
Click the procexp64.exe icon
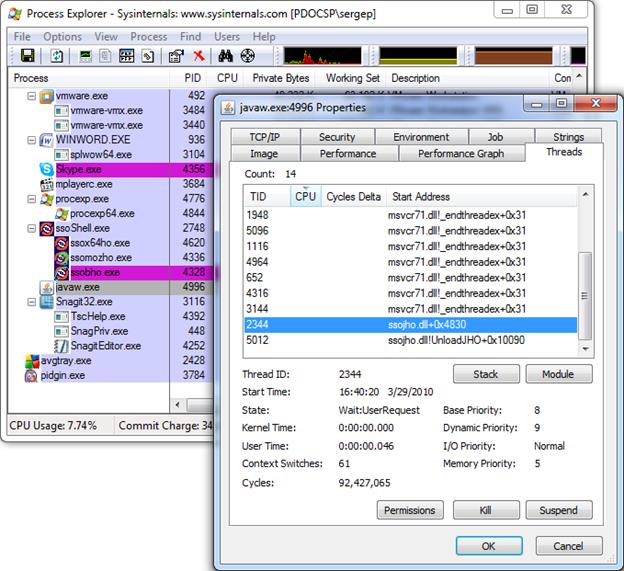61,214
